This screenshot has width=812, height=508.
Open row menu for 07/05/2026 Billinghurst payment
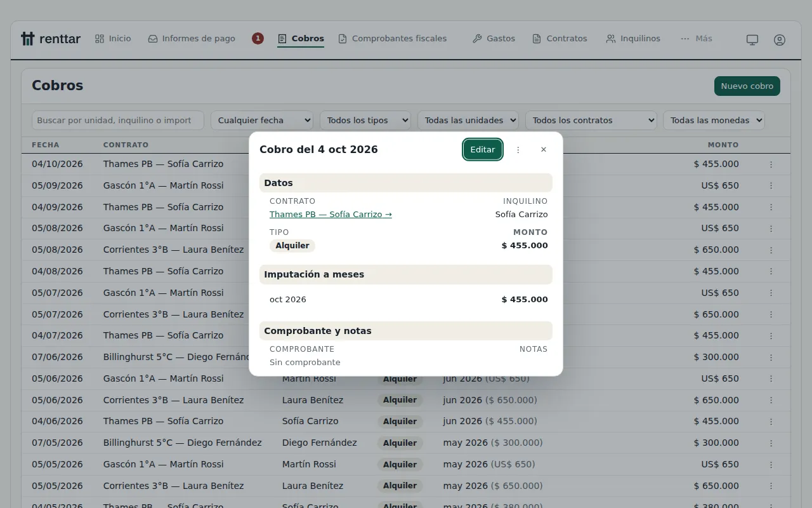[x=771, y=443]
